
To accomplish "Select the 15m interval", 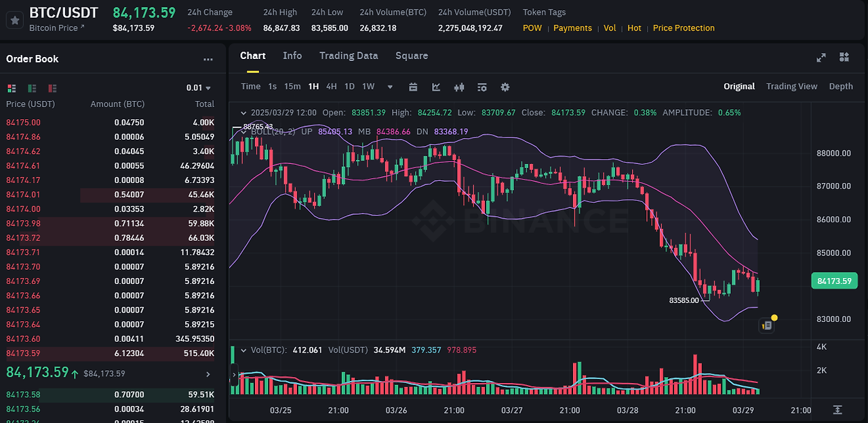I will pyautogui.click(x=292, y=86).
